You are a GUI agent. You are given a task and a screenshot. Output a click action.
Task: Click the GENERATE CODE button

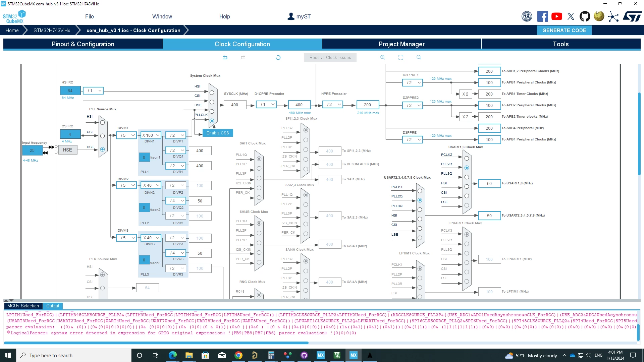click(564, 30)
